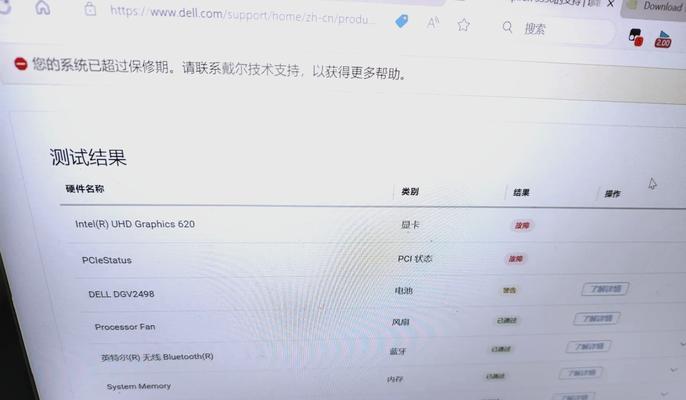Viewport: 686px width, 400px height.
Task: Click the 结果 column header
Action: pyautogui.click(x=521, y=193)
